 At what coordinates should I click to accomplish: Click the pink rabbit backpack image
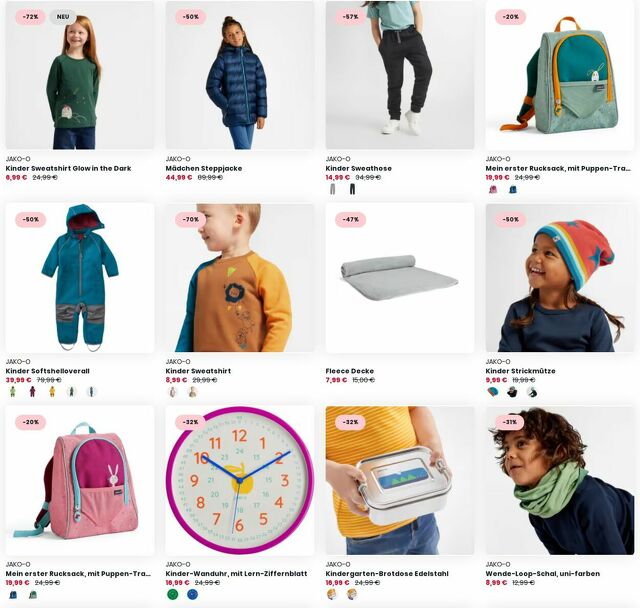80,480
